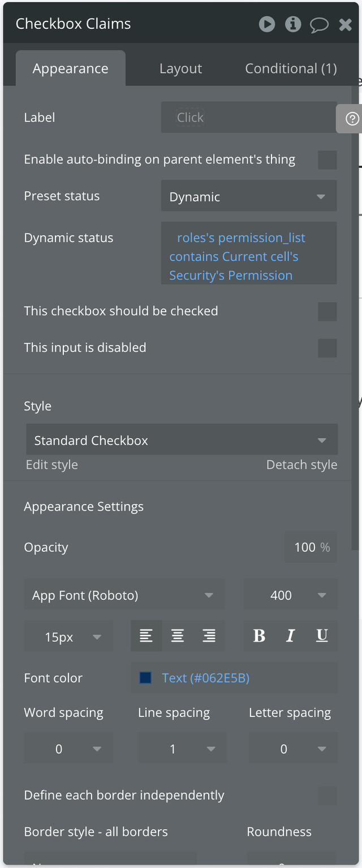Switch to the Conditional (1) tab
The image size is (362, 868).
[291, 68]
